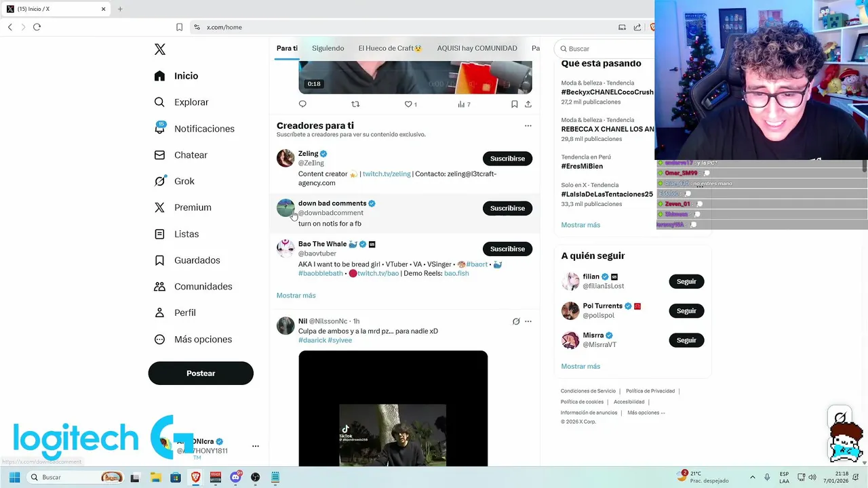Click the Grok icon on Nil's post
The height and width of the screenshot is (488, 868).
coord(516,321)
